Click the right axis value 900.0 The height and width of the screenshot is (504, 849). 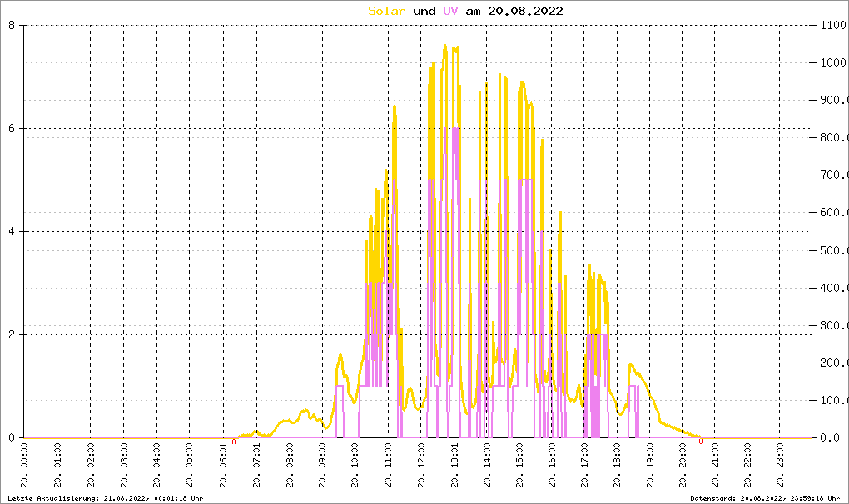point(834,100)
